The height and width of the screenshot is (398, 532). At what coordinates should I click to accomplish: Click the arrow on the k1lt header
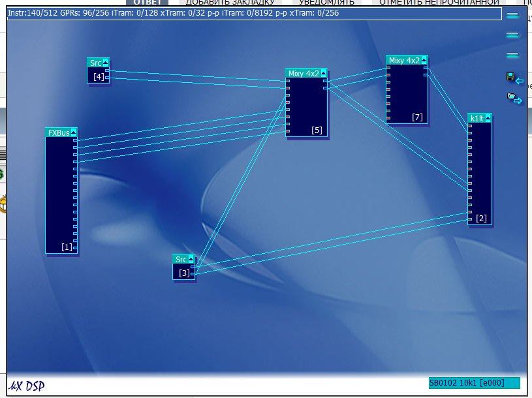click(x=488, y=118)
